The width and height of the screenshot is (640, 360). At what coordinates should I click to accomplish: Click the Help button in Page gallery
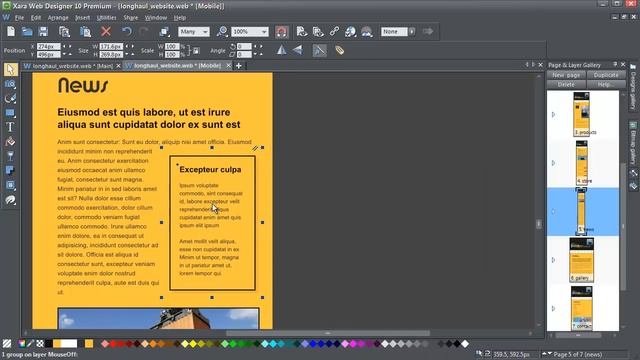coord(606,84)
